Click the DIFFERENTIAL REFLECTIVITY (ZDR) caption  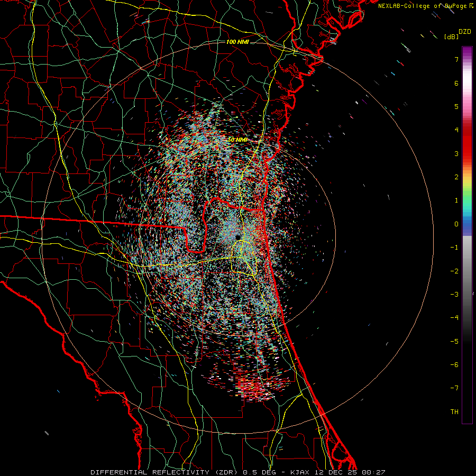coord(165,472)
